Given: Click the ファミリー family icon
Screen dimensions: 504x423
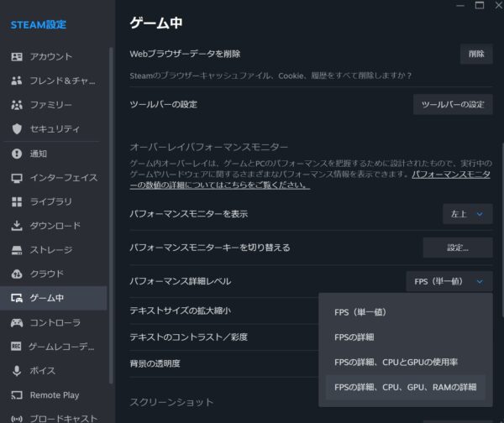Looking at the screenshot, I should coord(17,105).
